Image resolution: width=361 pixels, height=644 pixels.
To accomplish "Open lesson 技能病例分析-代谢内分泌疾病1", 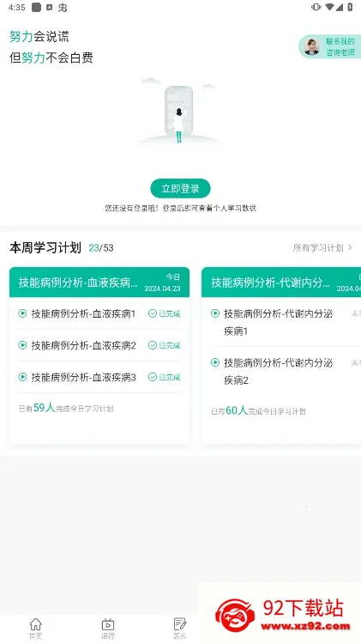I will [278, 322].
